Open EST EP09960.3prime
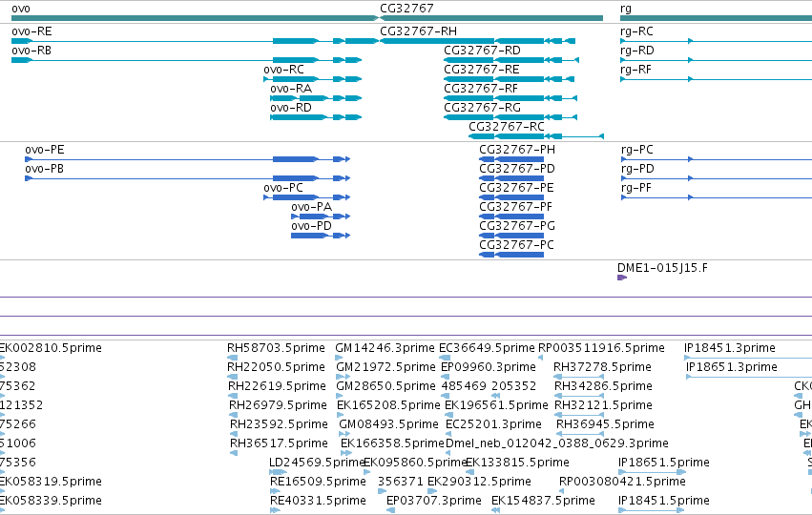812x515 pixels. point(489,367)
